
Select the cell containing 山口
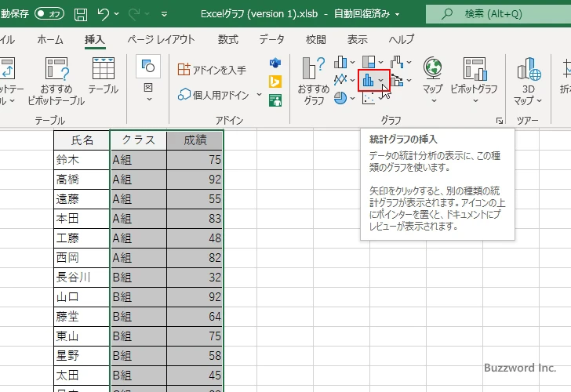click(82, 297)
